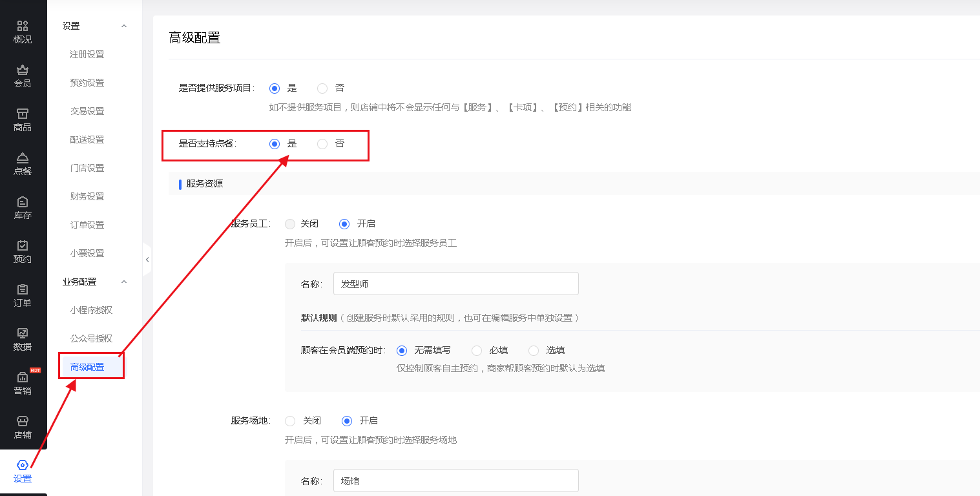Open the 设置 settings gear icon

(23, 465)
